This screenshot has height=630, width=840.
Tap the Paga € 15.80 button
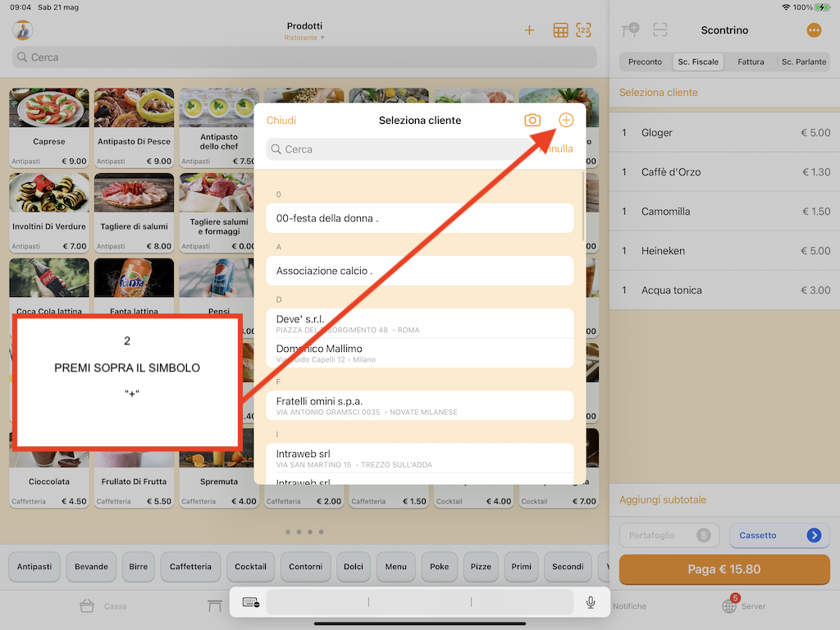(724, 569)
